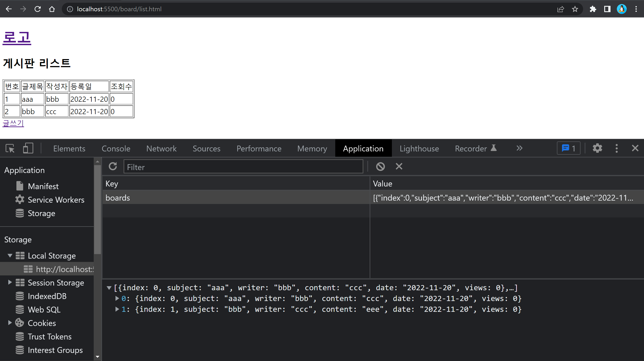This screenshot has width=644, height=361.
Task: Open DevTools settings gear
Action: (x=597, y=148)
